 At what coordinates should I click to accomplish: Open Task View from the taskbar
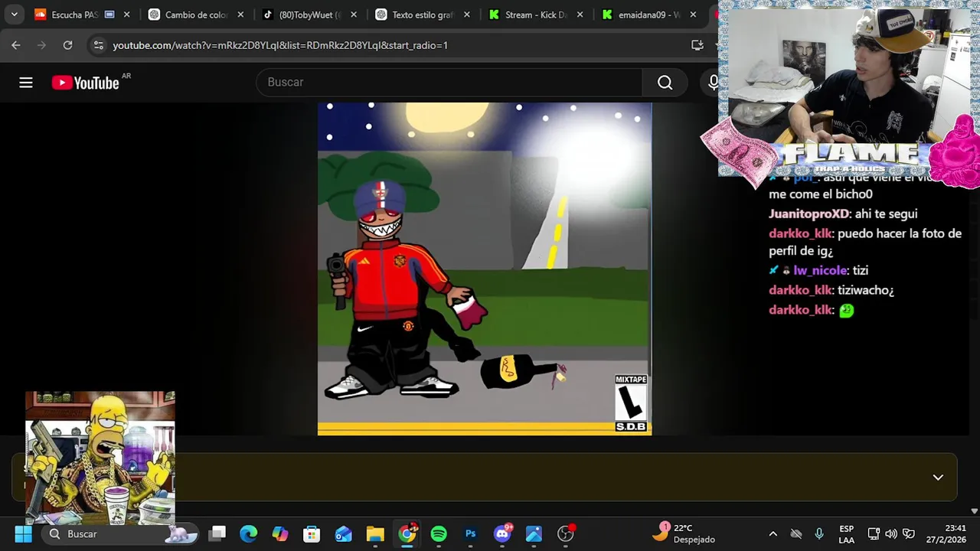[218, 533]
